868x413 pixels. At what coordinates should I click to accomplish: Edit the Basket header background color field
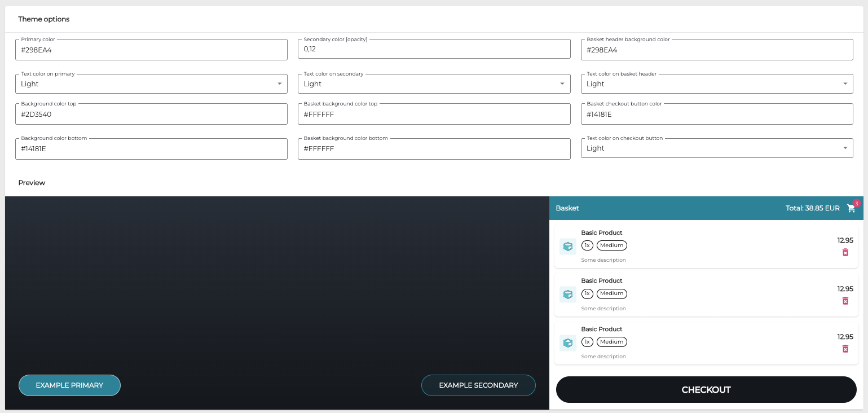(717, 50)
